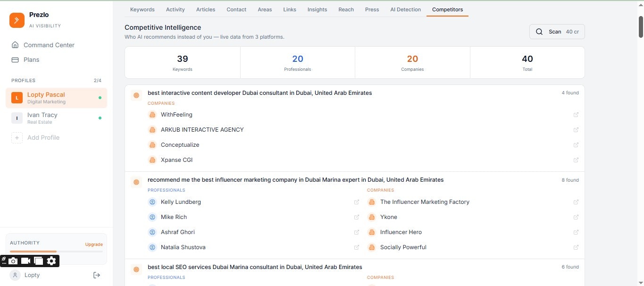Switch to the Press tab
Viewport: 644px width, 286px height.
pyautogui.click(x=372, y=9)
